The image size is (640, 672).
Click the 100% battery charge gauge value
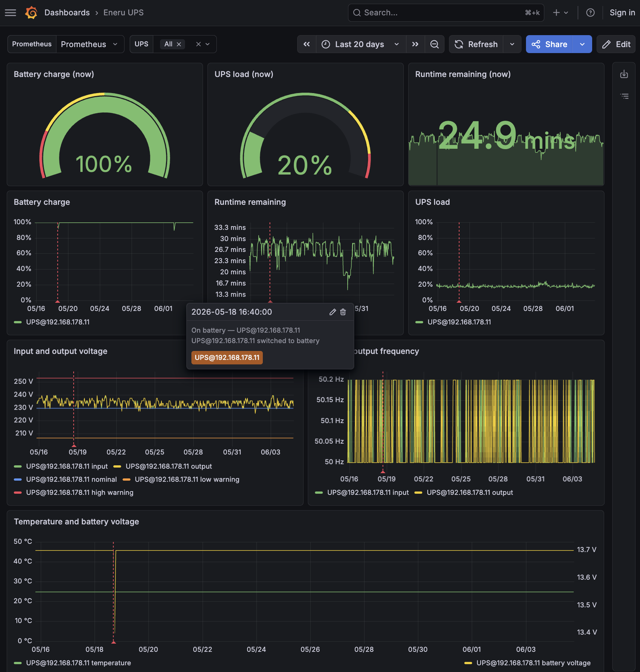click(104, 164)
